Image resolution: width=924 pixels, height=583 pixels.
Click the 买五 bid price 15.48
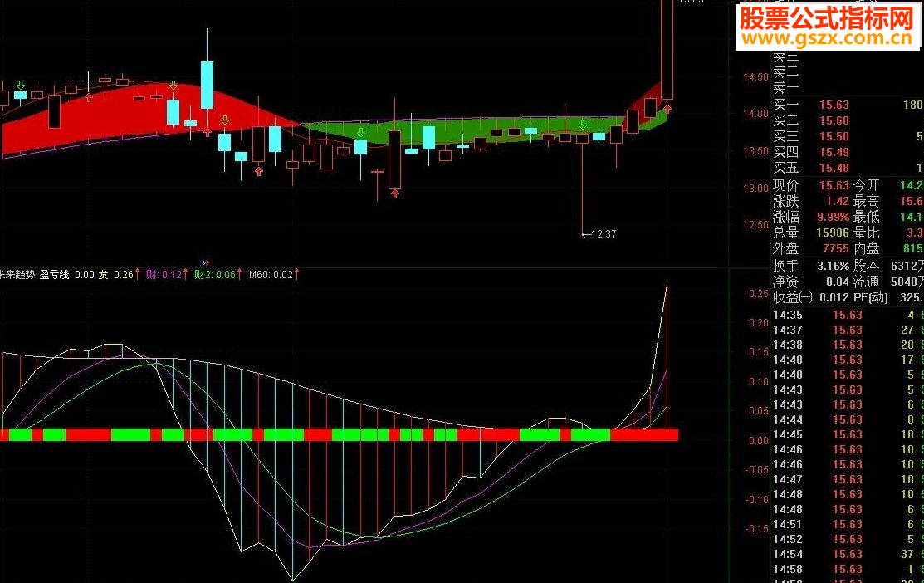tap(834, 168)
